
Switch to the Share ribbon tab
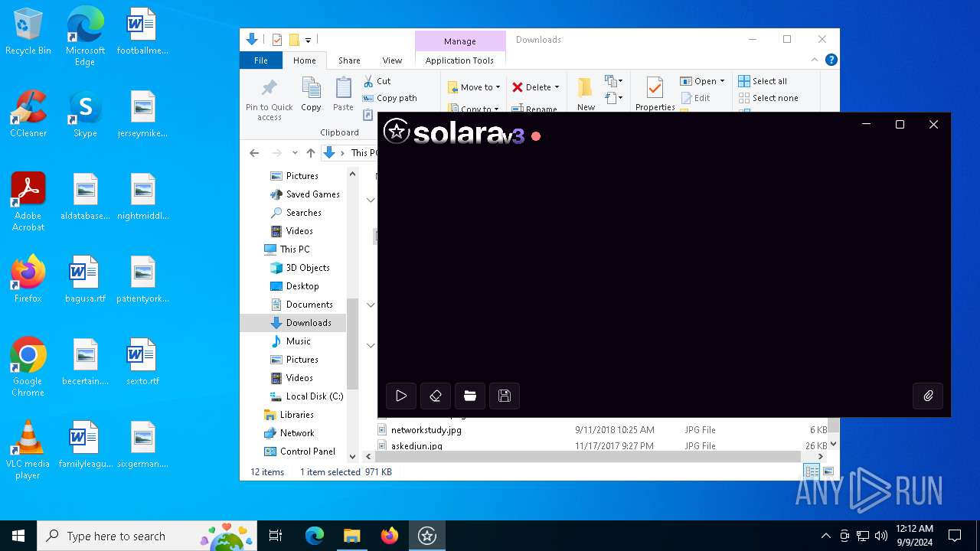pyautogui.click(x=349, y=60)
